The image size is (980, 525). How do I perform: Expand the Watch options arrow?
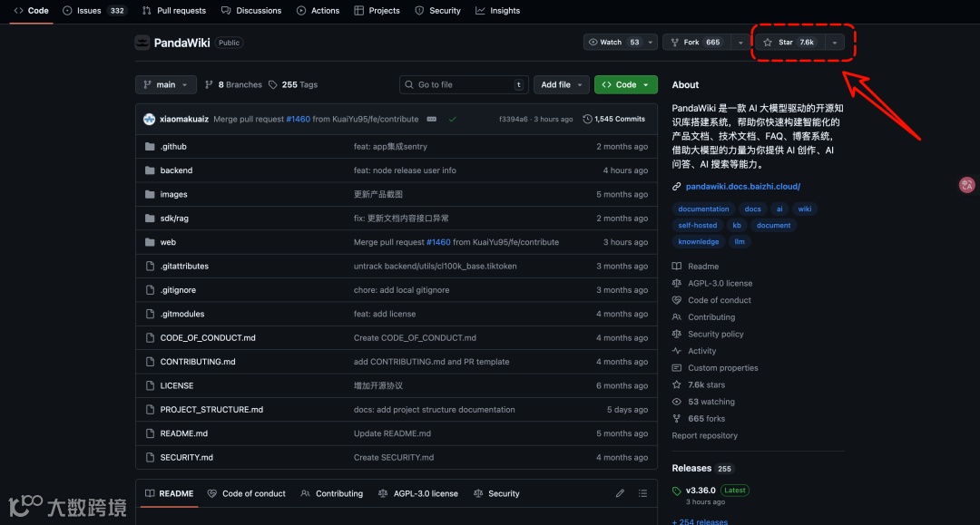click(x=651, y=43)
